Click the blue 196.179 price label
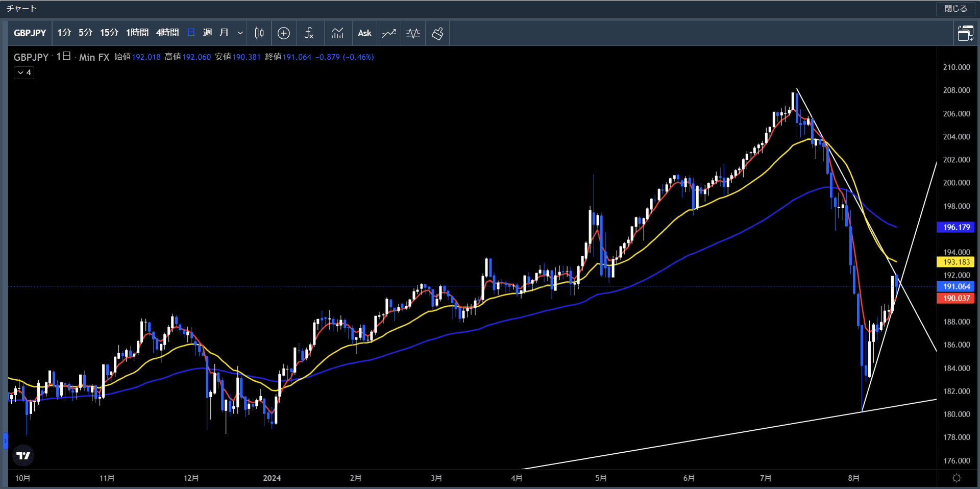Screen dimensions: 980x489 pos(955,227)
